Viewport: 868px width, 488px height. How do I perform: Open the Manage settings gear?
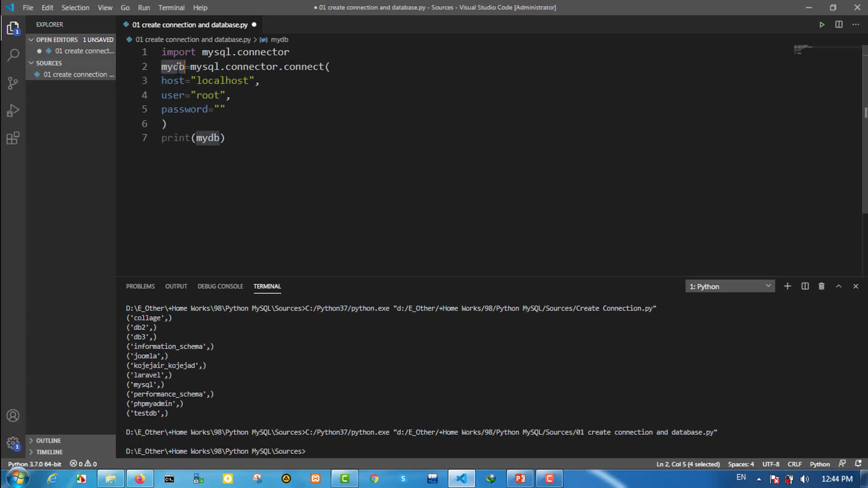click(13, 443)
